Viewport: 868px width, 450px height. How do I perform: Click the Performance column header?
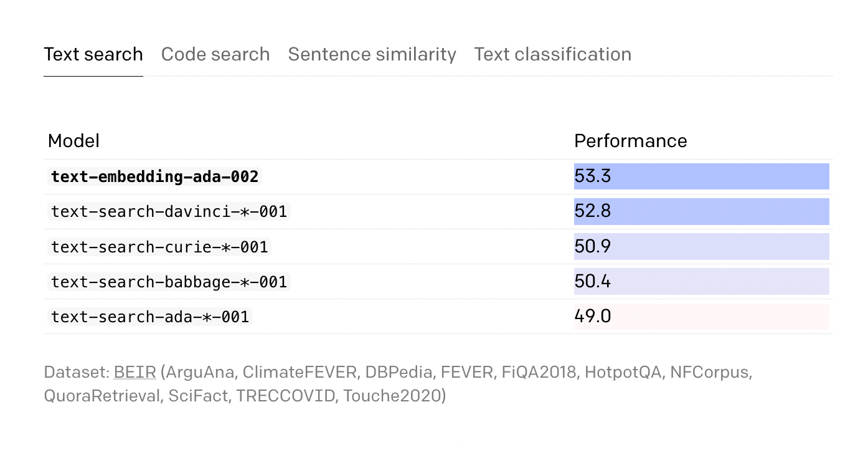coord(631,141)
